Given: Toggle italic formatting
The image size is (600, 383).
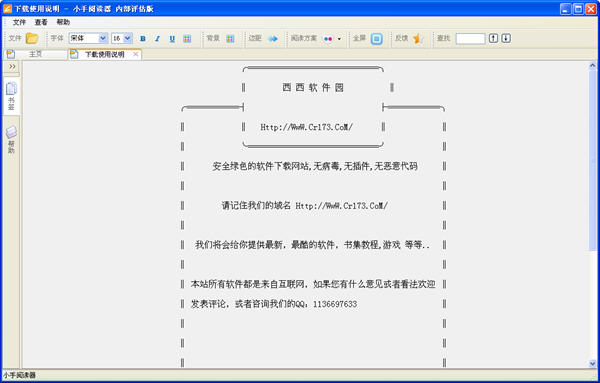Looking at the screenshot, I should (x=157, y=39).
